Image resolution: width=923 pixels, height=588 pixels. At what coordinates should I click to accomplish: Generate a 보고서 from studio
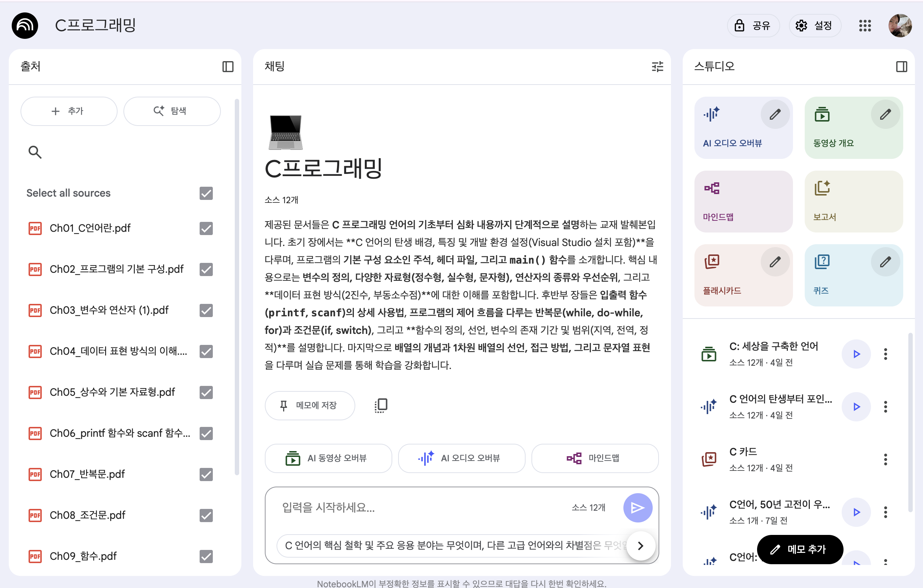pos(853,201)
